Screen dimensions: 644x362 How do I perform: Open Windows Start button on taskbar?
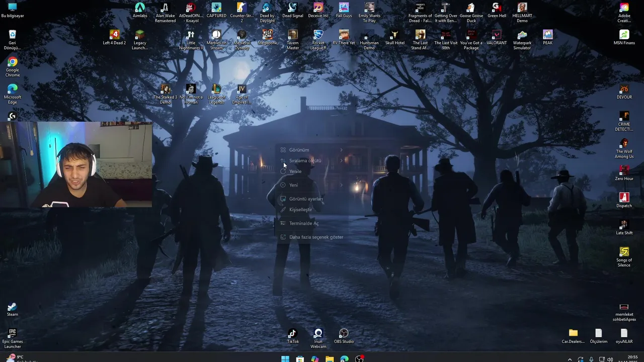[x=285, y=358]
